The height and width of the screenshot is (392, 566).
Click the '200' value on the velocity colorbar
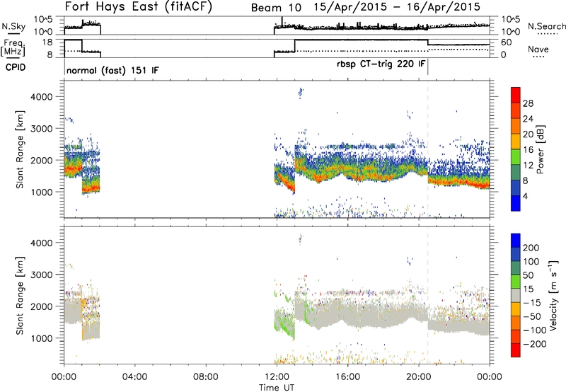point(531,248)
